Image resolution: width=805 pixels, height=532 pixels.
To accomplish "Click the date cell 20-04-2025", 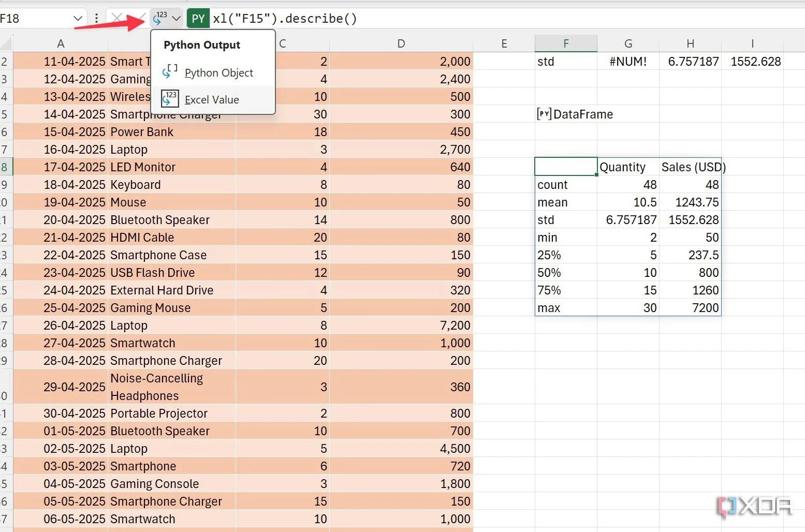I will [x=61, y=219].
